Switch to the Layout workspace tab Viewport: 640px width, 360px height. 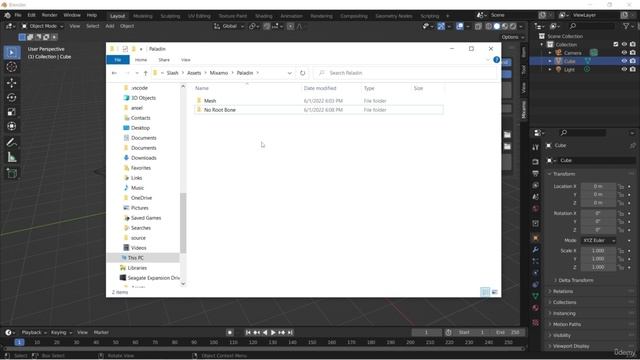[x=118, y=16]
